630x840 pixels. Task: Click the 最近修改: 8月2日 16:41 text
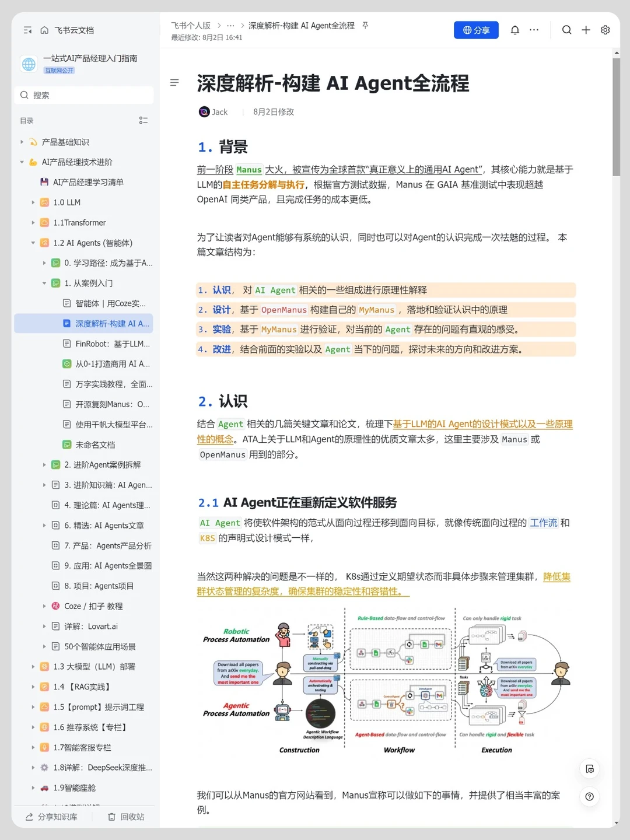coord(206,37)
